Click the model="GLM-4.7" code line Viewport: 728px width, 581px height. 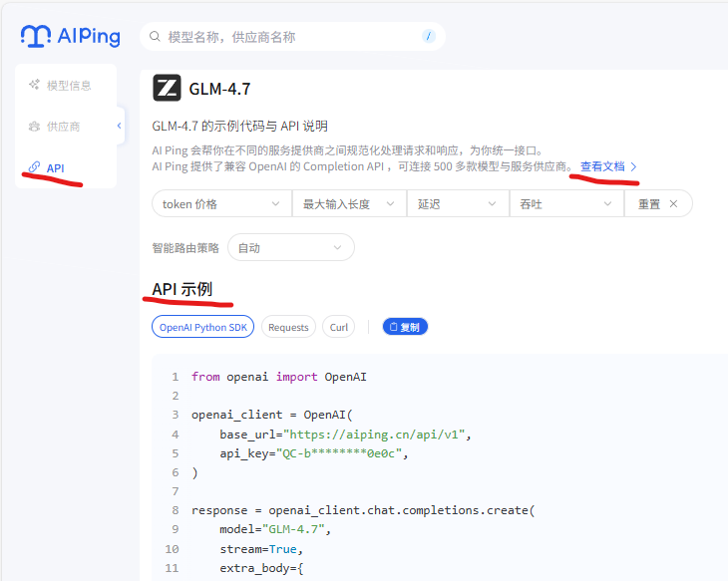[275, 529]
